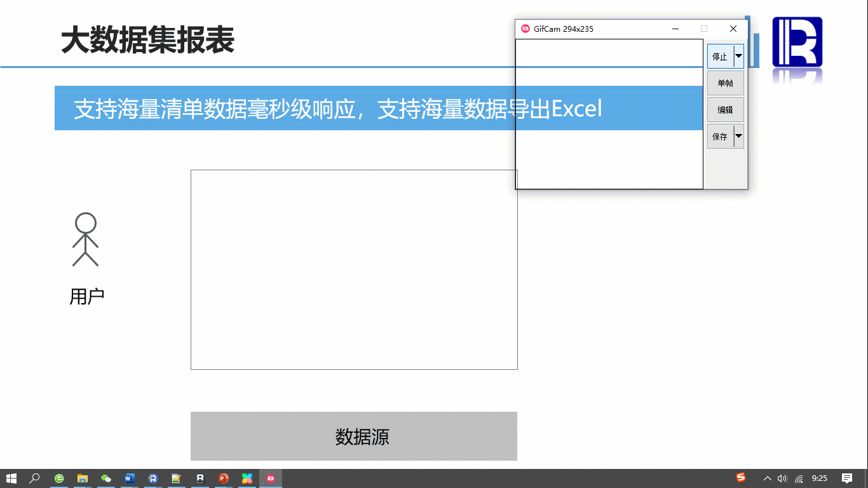Click the 数据源 gray box

pyautogui.click(x=354, y=436)
